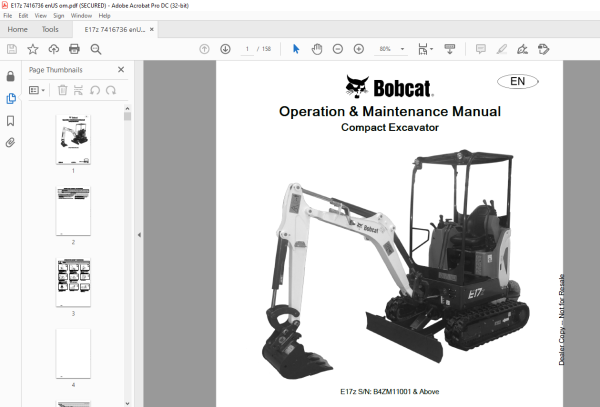The image size is (600, 407).
Task: Go to next page arrow
Action: coord(225,49)
